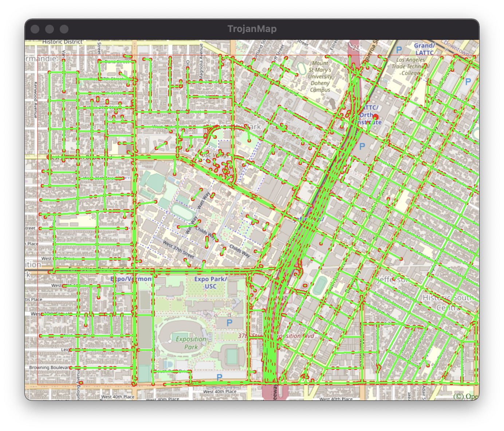The image size is (504, 431).
Task: Click the large oval Coliseum stadium in Exposition Park
Action: coord(183,336)
